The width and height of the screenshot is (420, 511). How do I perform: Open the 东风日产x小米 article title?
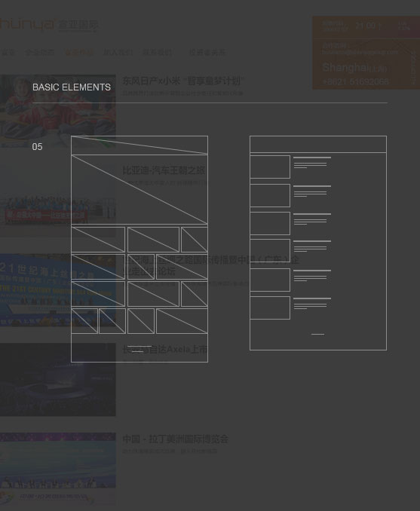click(183, 81)
